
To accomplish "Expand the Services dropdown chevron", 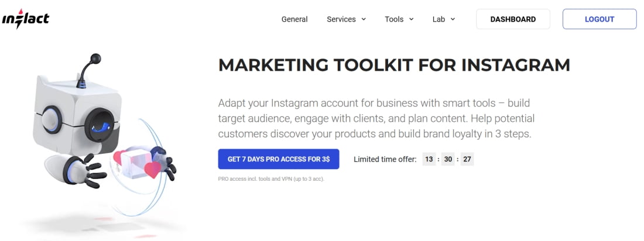I will coord(364,19).
